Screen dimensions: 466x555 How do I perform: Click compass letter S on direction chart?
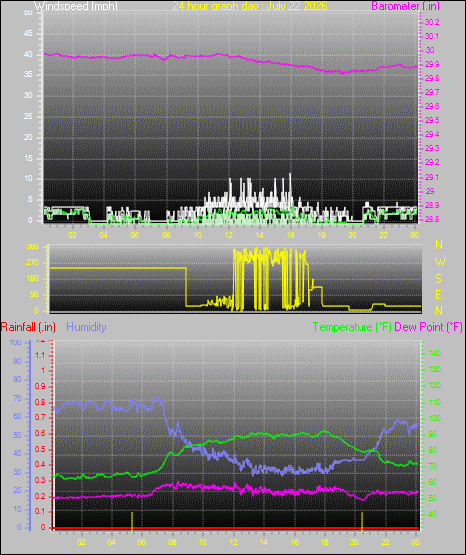tap(438, 279)
